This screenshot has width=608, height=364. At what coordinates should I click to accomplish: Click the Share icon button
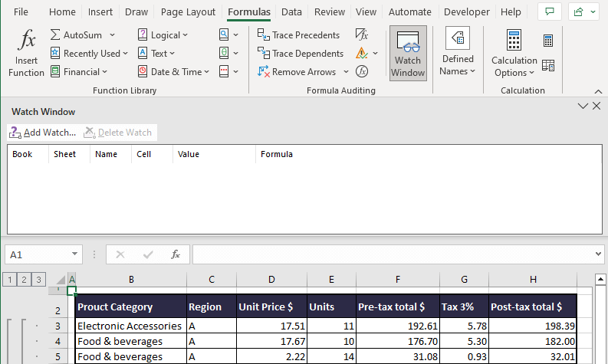578,11
